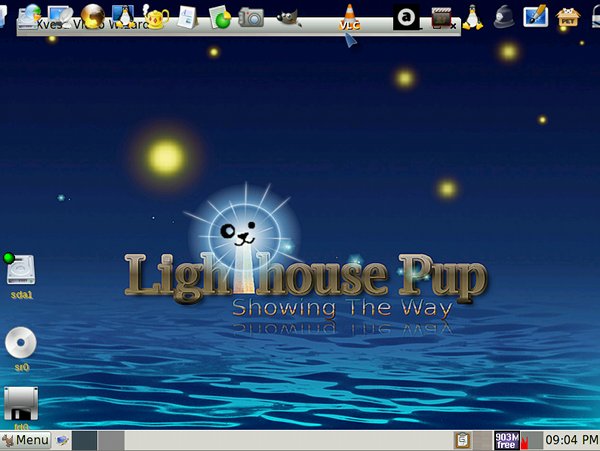The width and height of the screenshot is (600, 451).
Task: Open the police helmet security icon
Action: [504, 17]
